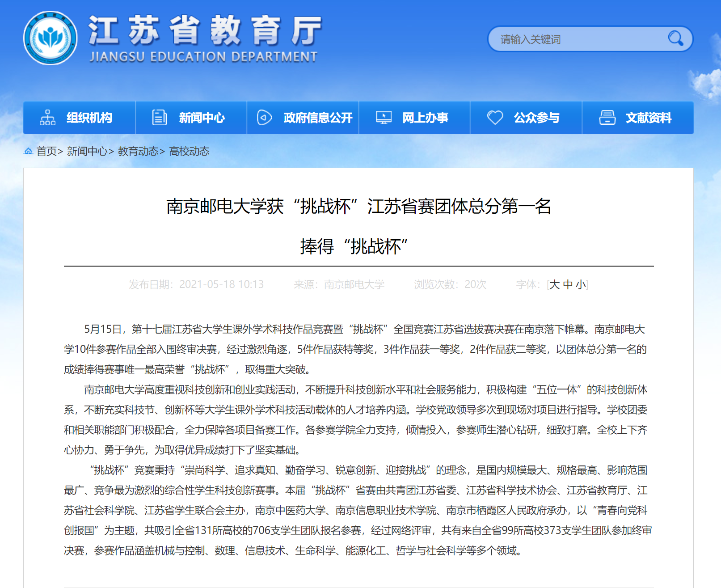The image size is (721, 588).
Task: Set font size to small (小)
Action: [581, 284]
